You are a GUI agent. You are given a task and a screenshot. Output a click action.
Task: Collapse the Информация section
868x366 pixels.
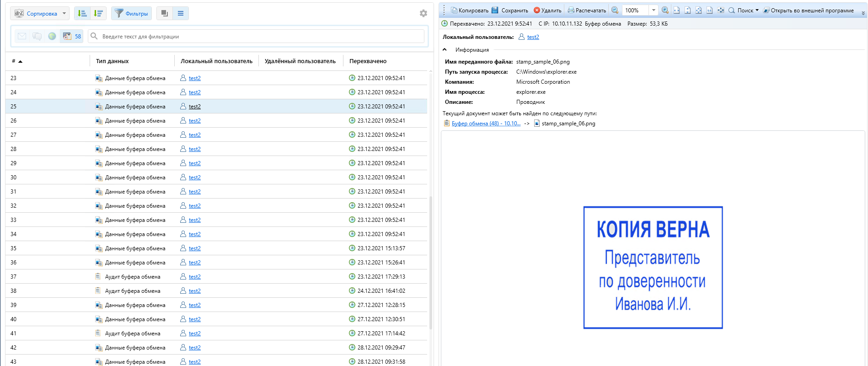445,49
